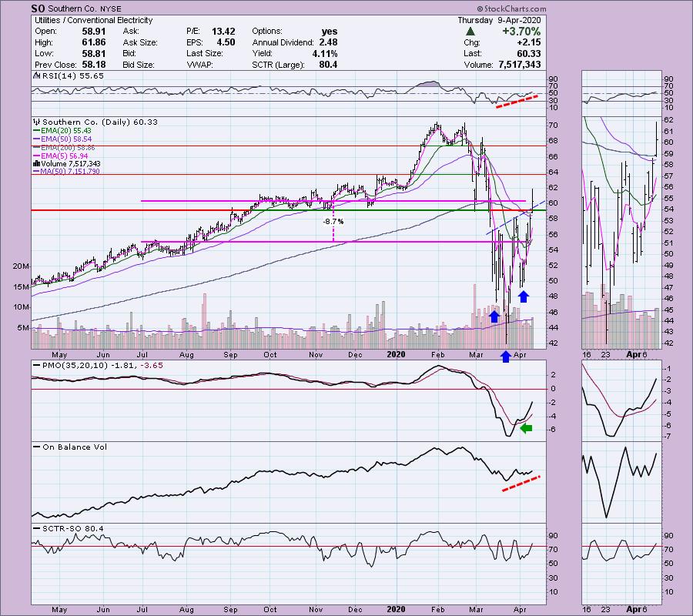Click the Open value 58.91
This screenshot has width=693, height=616.
93,32
